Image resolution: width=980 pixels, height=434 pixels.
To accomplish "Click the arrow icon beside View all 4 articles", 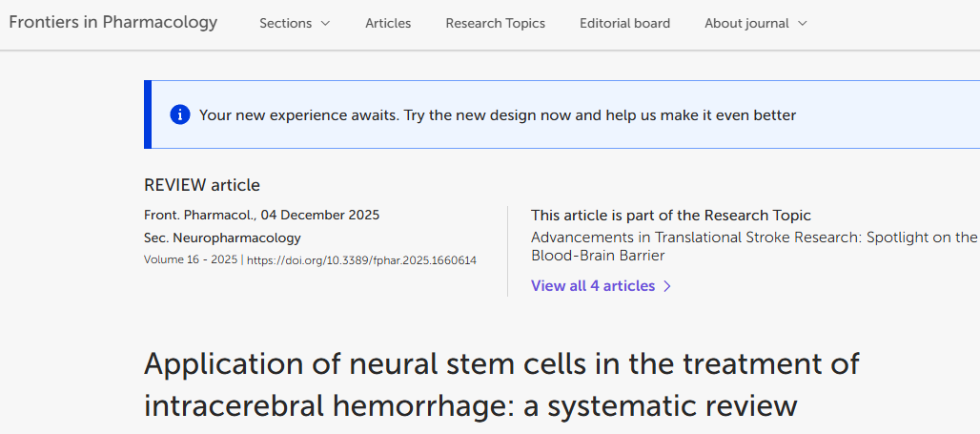I will tap(667, 286).
